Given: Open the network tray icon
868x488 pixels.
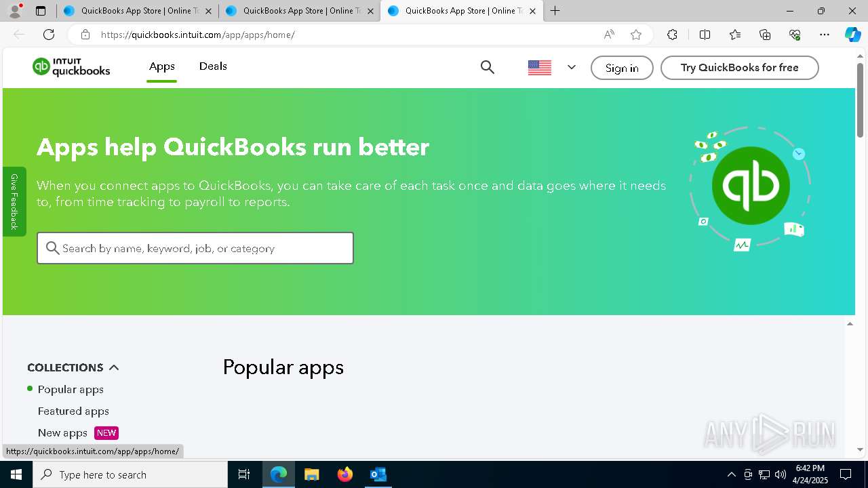Looking at the screenshot, I should pyautogui.click(x=764, y=474).
